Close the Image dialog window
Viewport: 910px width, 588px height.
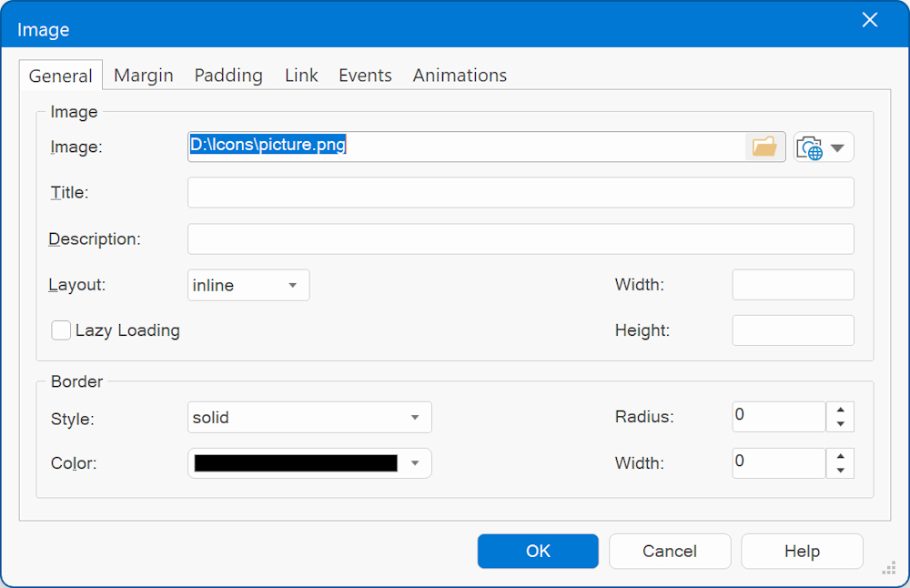tap(870, 21)
